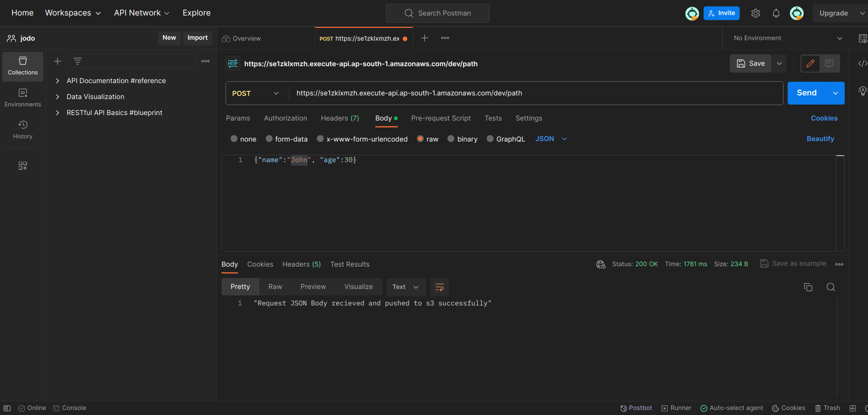Click the two-pane layout icon in status bar

[x=852, y=408]
